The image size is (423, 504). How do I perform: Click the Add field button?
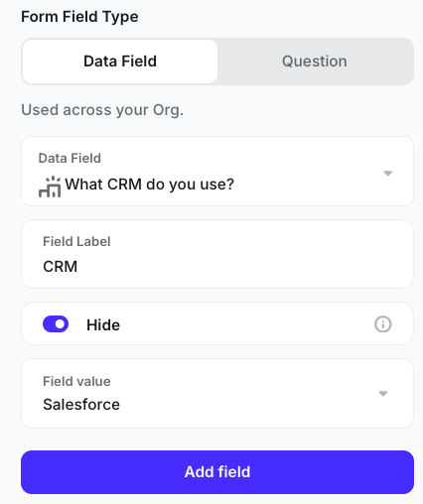[x=217, y=472]
